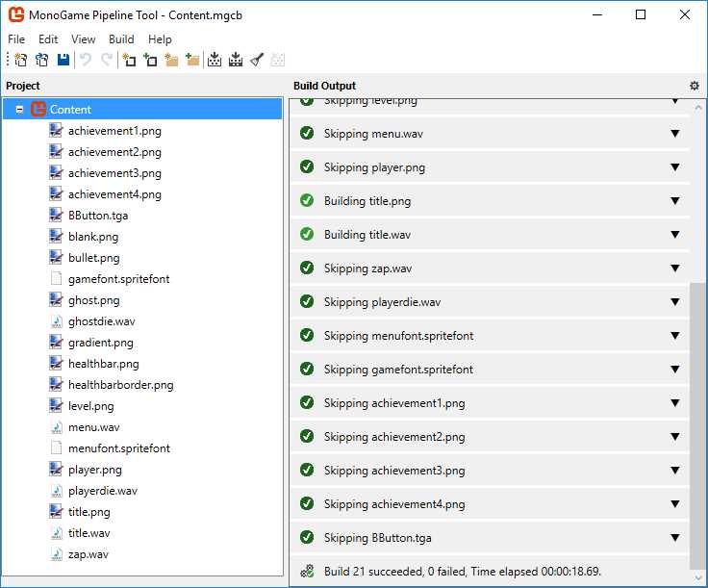708x588 pixels.
Task: Click the Clean broom toolbar icon
Action: coord(257,60)
